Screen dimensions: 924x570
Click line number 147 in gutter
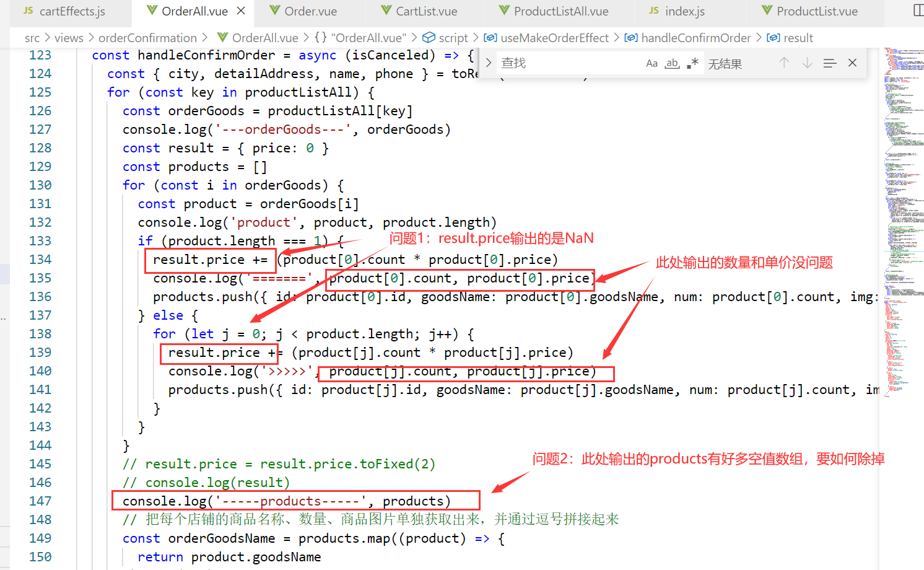pyautogui.click(x=40, y=501)
